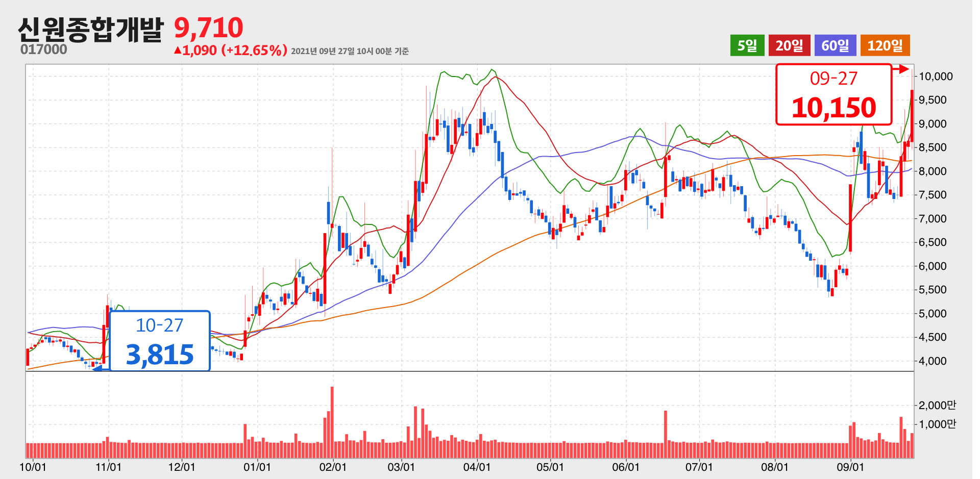Click the 03/01 date axis label

coord(401,467)
